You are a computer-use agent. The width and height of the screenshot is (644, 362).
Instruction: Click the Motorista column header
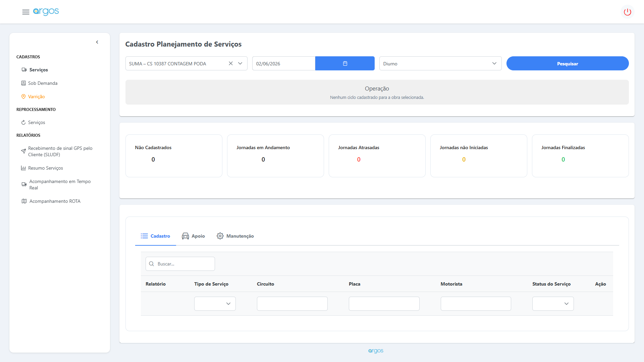click(451, 284)
